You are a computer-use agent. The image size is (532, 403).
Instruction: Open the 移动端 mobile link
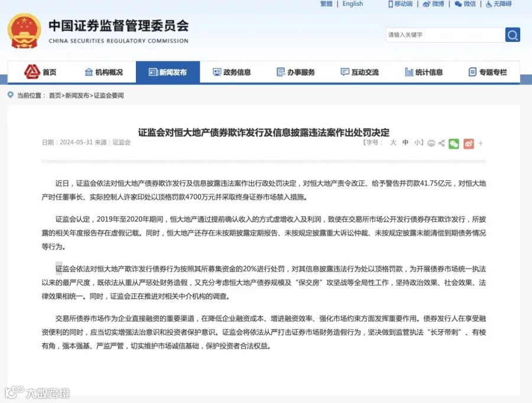click(x=401, y=4)
